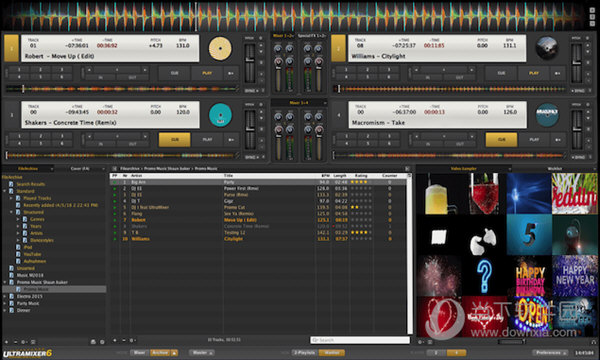600x360 pixels.
Task: Collapse the Promo Music Shaun Baker folder
Action: click(x=5, y=282)
